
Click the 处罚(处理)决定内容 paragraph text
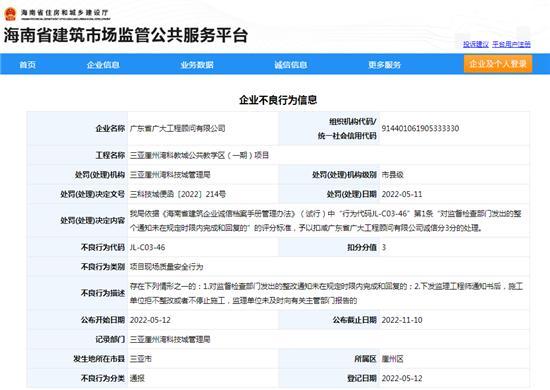326,221
